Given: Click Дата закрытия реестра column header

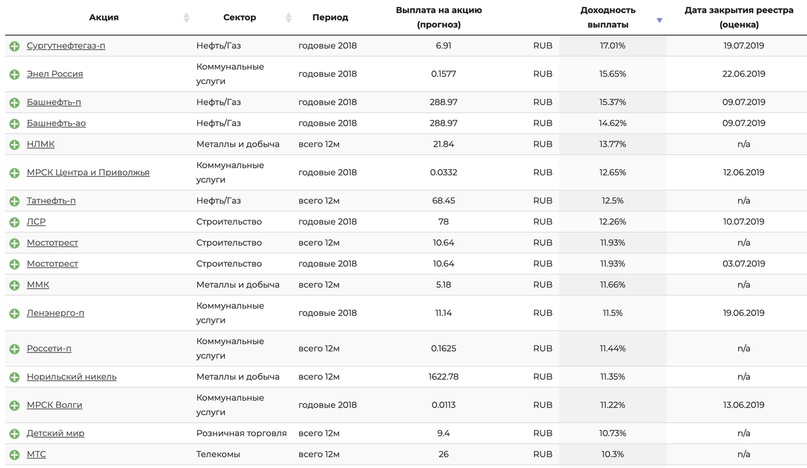Looking at the screenshot, I should pos(739,17).
